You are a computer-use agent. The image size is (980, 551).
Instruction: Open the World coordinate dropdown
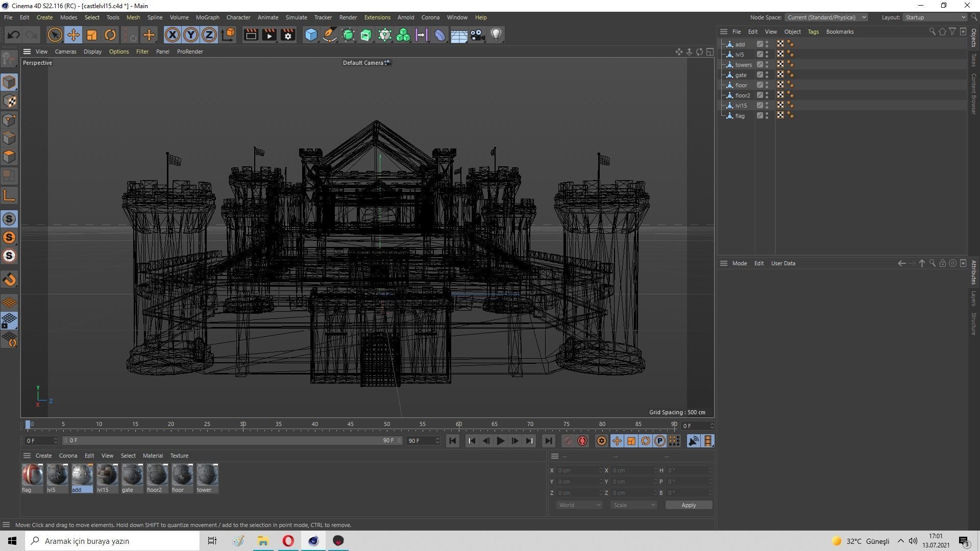click(x=579, y=505)
